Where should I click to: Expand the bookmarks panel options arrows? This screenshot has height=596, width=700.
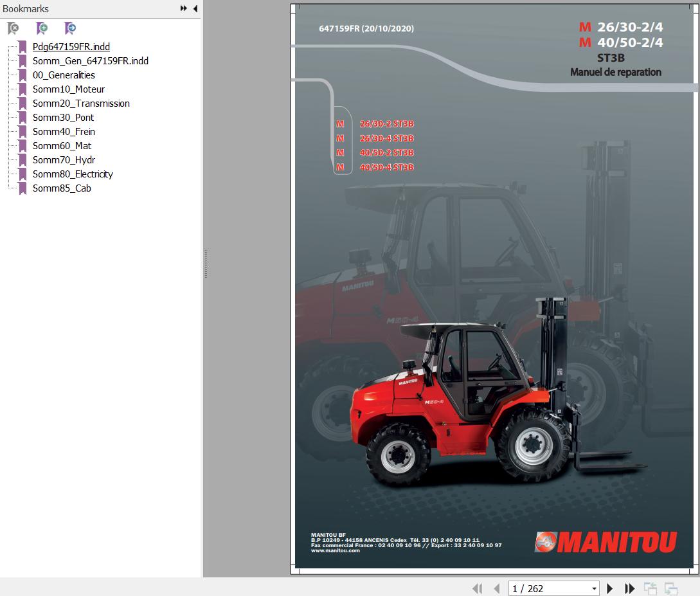tap(183, 8)
